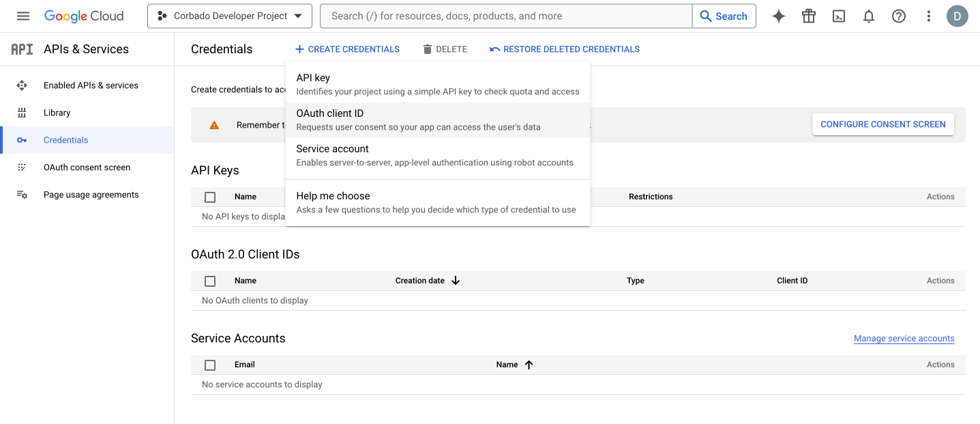Image resolution: width=980 pixels, height=424 pixels.
Task: Click the Type column header
Action: tap(636, 281)
